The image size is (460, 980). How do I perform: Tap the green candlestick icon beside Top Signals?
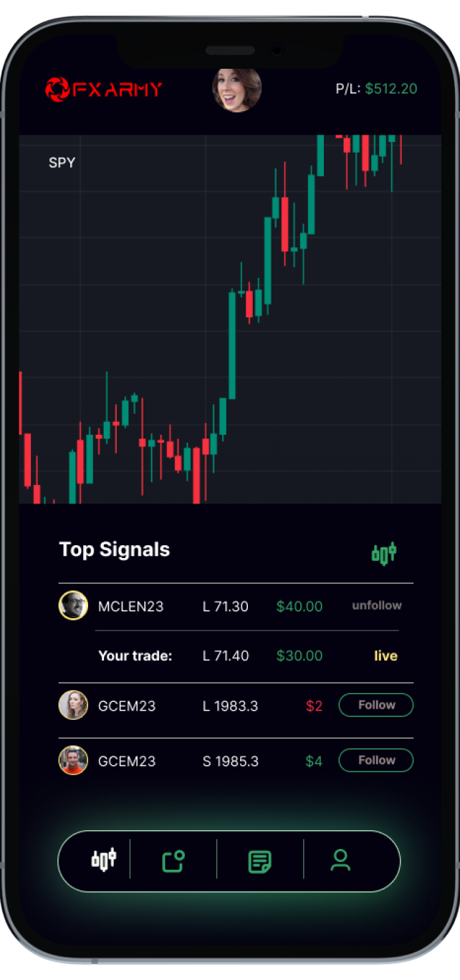(384, 553)
